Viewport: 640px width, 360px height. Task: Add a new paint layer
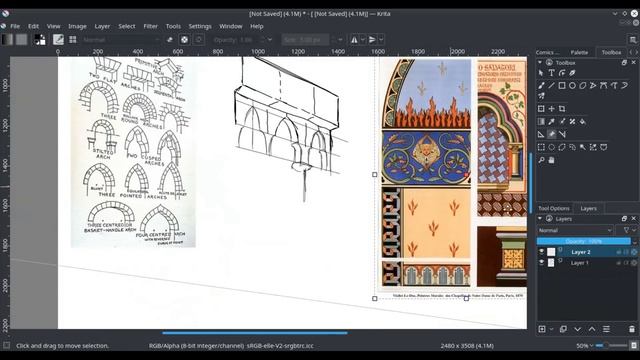pos(542,329)
